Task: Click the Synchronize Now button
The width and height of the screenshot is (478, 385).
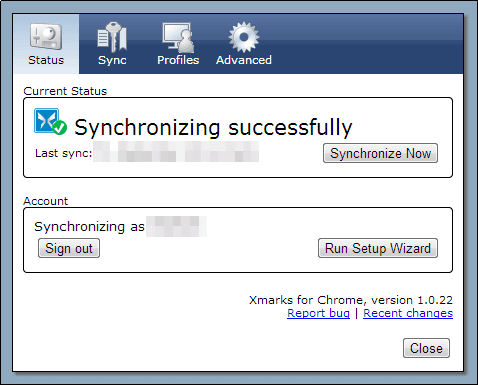Action: [x=380, y=153]
